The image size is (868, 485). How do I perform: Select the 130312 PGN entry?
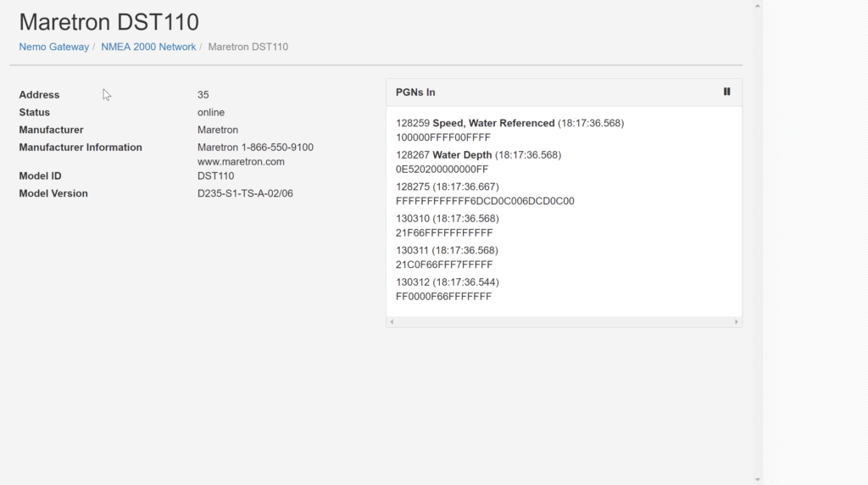[x=448, y=290]
